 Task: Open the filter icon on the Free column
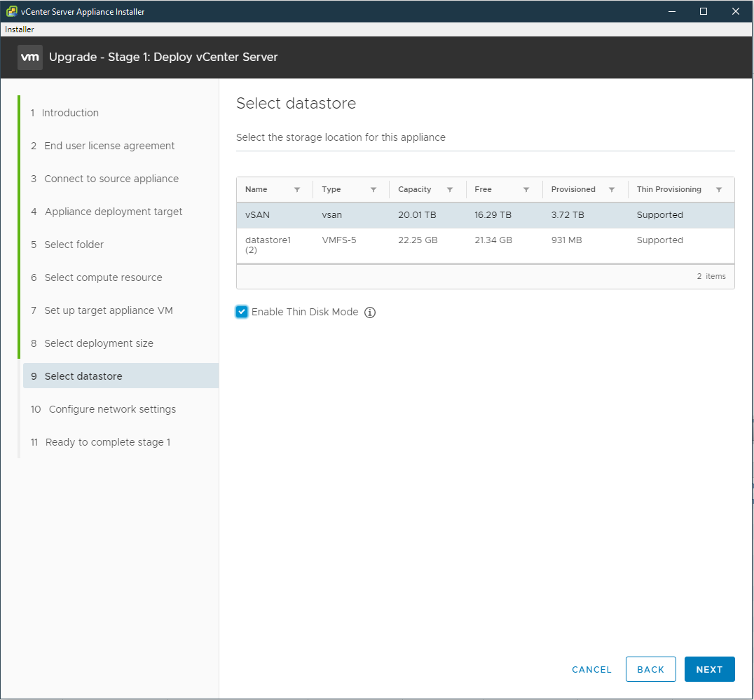(x=526, y=189)
